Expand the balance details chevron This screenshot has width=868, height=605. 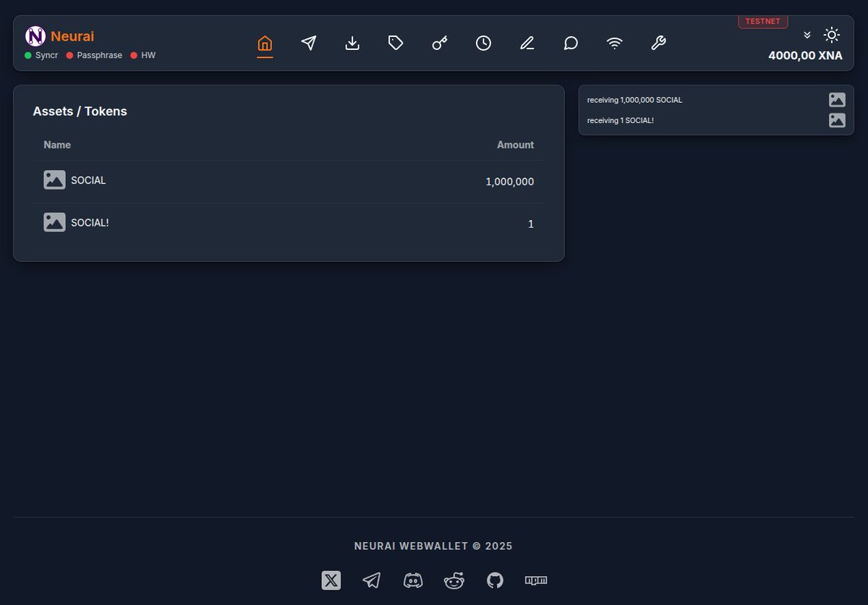pyautogui.click(x=807, y=34)
